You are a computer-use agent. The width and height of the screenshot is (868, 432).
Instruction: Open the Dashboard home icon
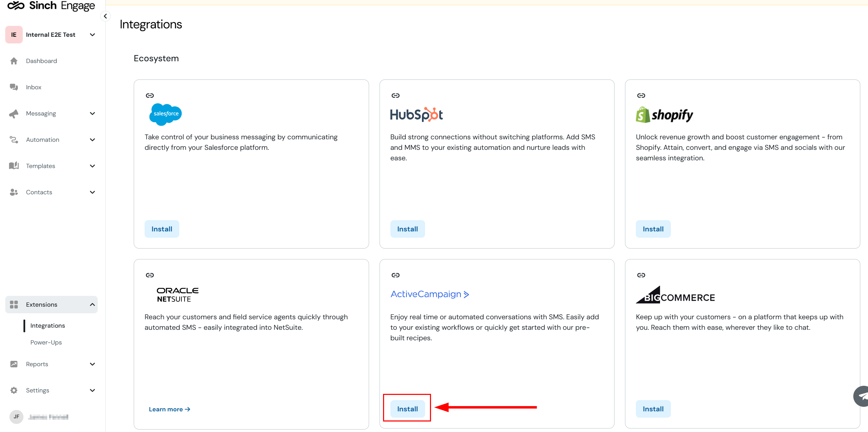(x=14, y=61)
